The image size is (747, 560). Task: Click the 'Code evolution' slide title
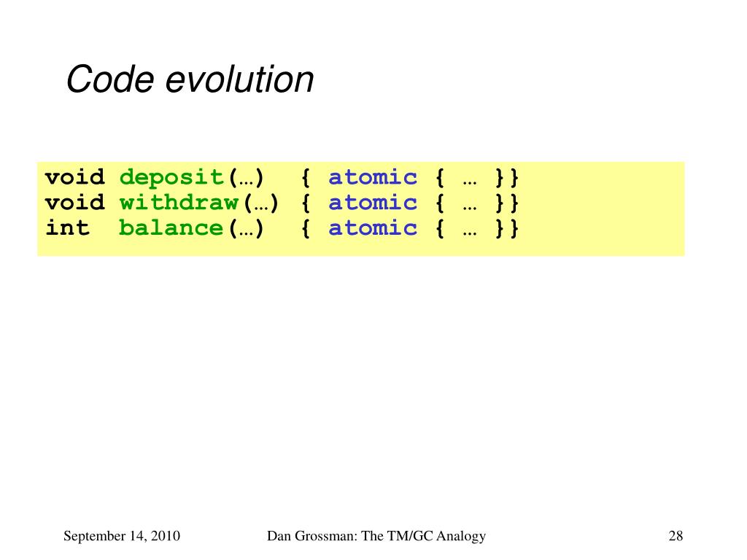(x=190, y=79)
